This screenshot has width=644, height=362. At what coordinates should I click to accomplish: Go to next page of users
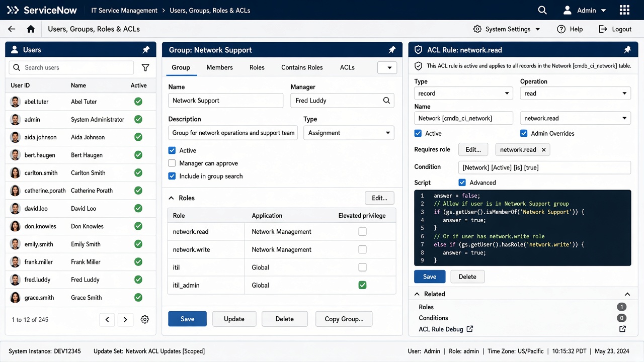pos(125,319)
